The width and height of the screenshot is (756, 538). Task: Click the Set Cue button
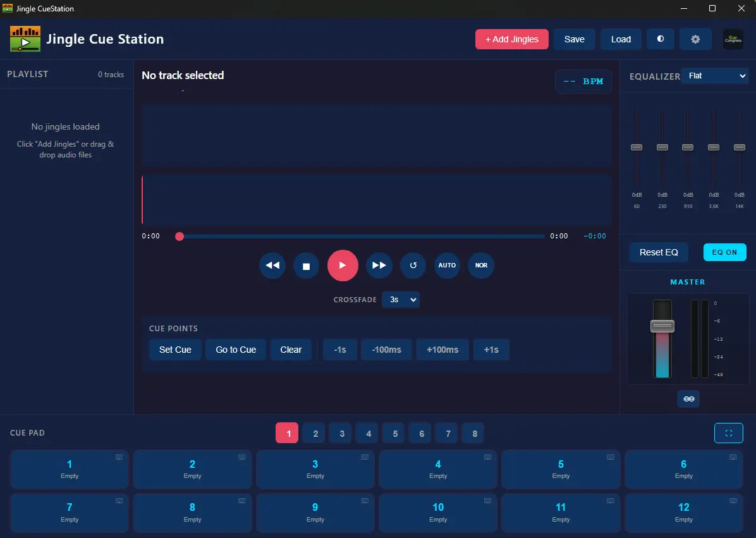(x=175, y=350)
